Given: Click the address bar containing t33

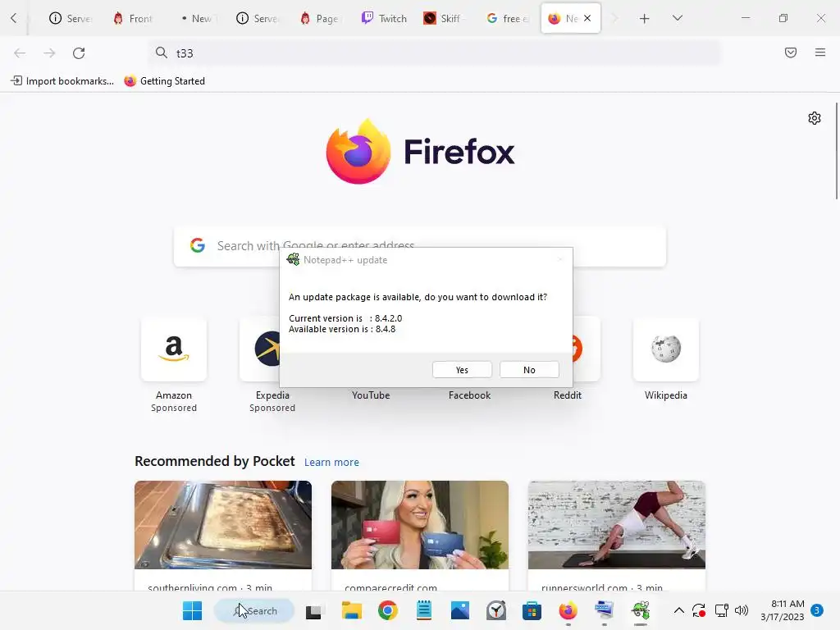Looking at the screenshot, I should (434, 53).
